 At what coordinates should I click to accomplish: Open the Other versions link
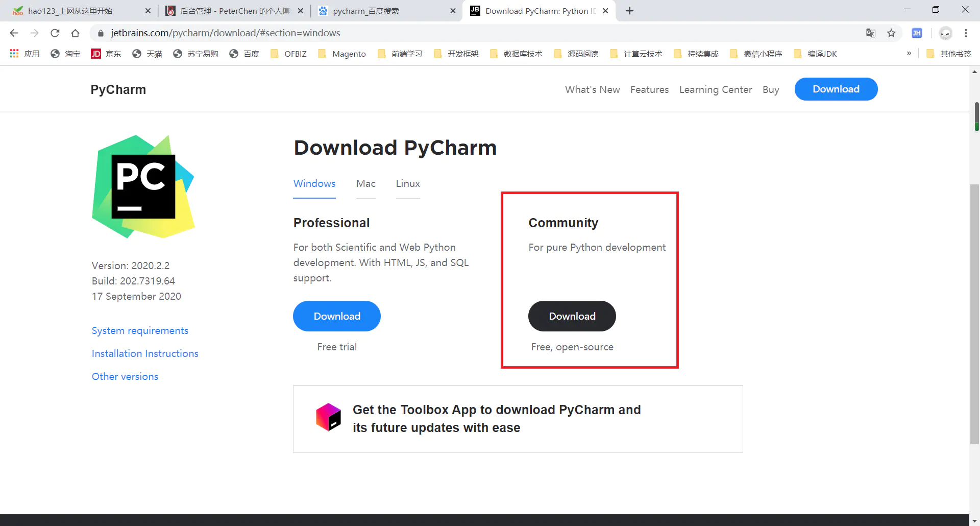pyautogui.click(x=125, y=376)
